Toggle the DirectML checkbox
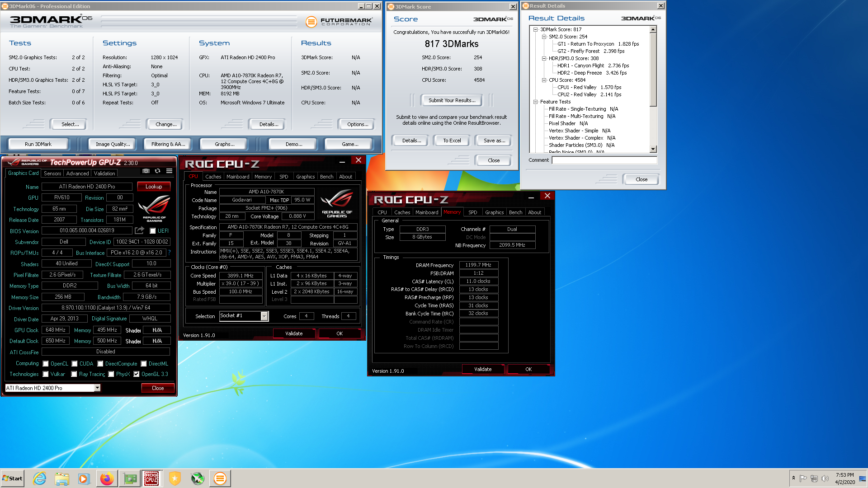 [x=144, y=364]
